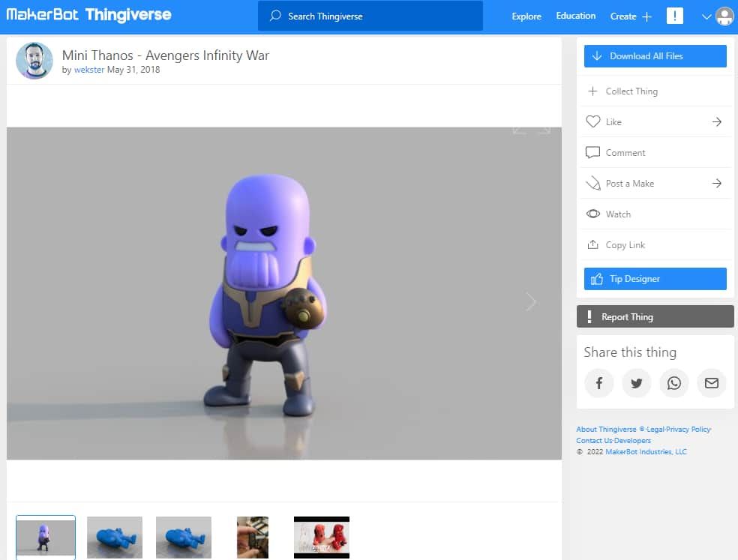The height and width of the screenshot is (560, 738).
Task: Like the Mini Thanos model
Action: [x=608, y=121]
